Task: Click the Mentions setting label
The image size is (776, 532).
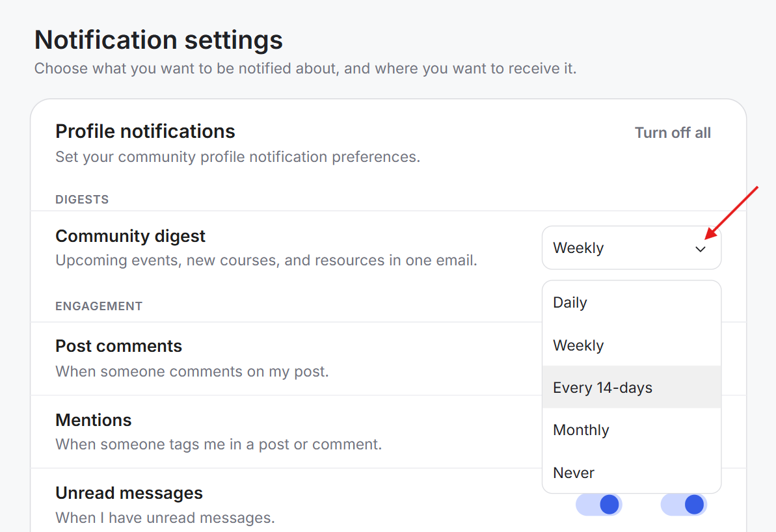Action: pos(94,419)
